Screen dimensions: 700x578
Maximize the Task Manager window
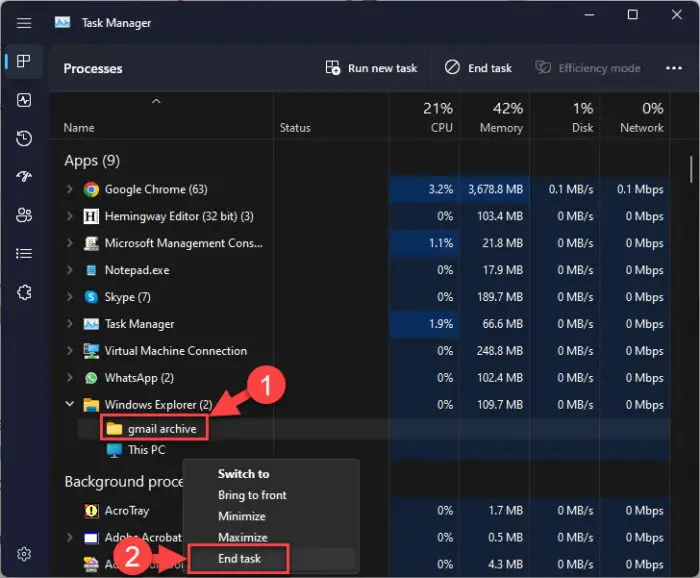pos(633,15)
